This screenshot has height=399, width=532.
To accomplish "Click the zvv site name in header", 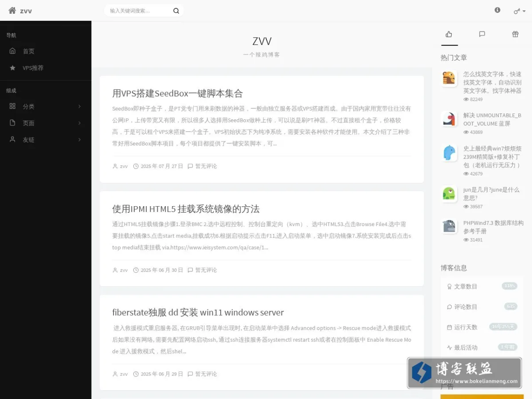I will point(26,11).
